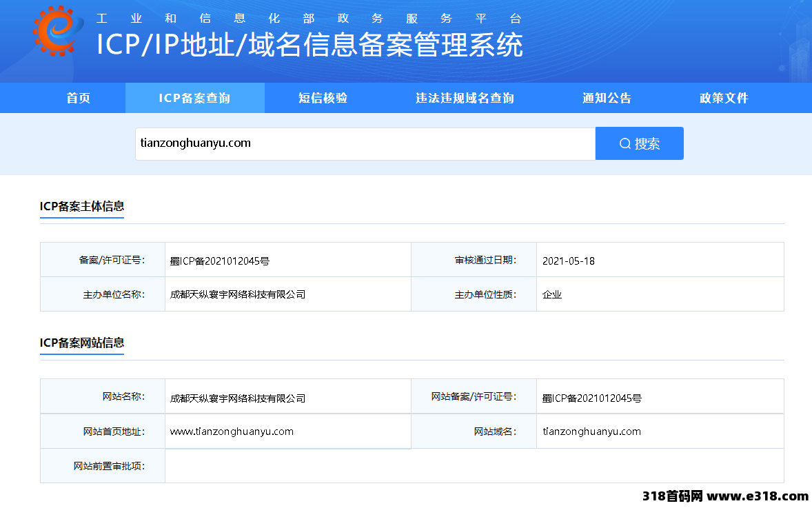Click the blue 搜索 search button

pyautogui.click(x=640, y=143)
